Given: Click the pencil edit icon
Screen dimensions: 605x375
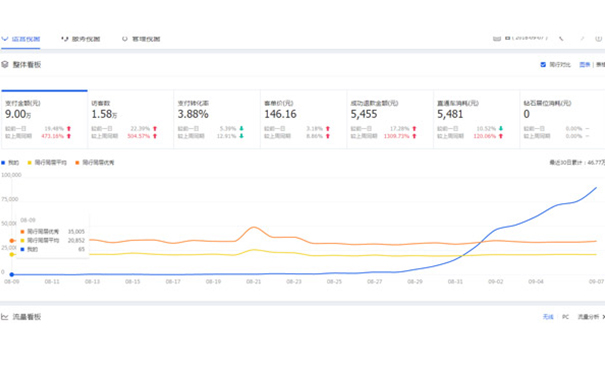Looking at the screenshot, I should tap(582, 38).
